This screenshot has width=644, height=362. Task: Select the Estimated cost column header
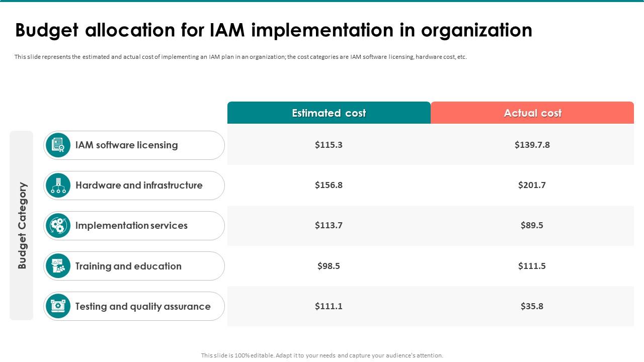tap(329, 113)
